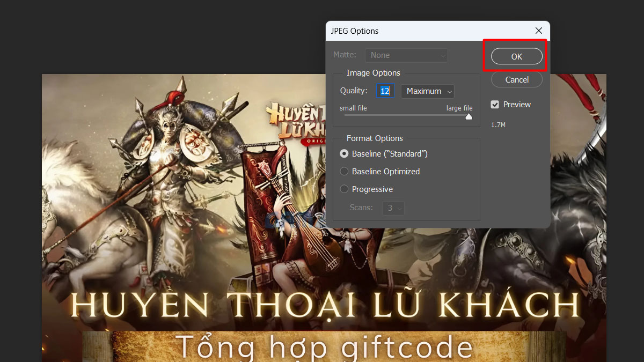This screenshot has width=644, height=362.
Task: Select Baseline ("Standard") format option
Action: click(345, 154)
